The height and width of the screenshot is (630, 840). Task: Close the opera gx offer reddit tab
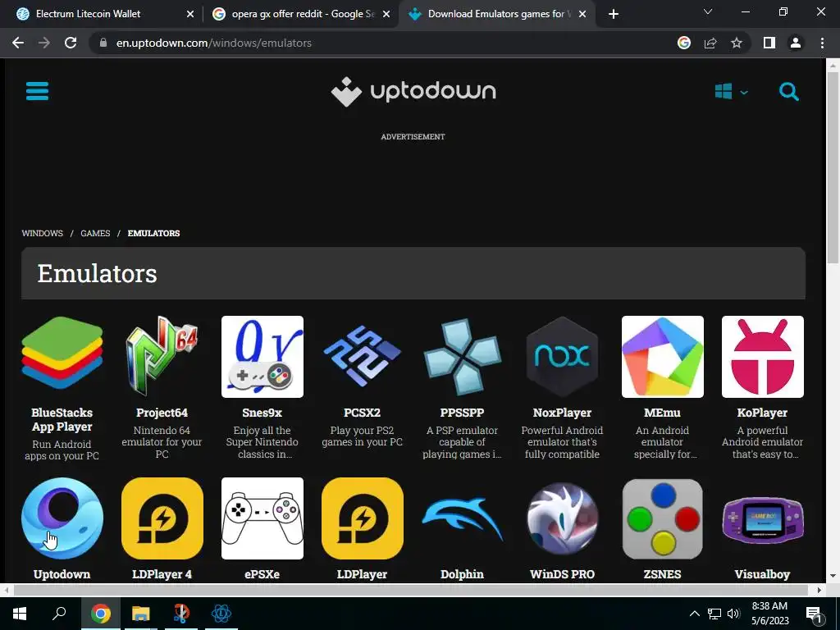(386, 14)
